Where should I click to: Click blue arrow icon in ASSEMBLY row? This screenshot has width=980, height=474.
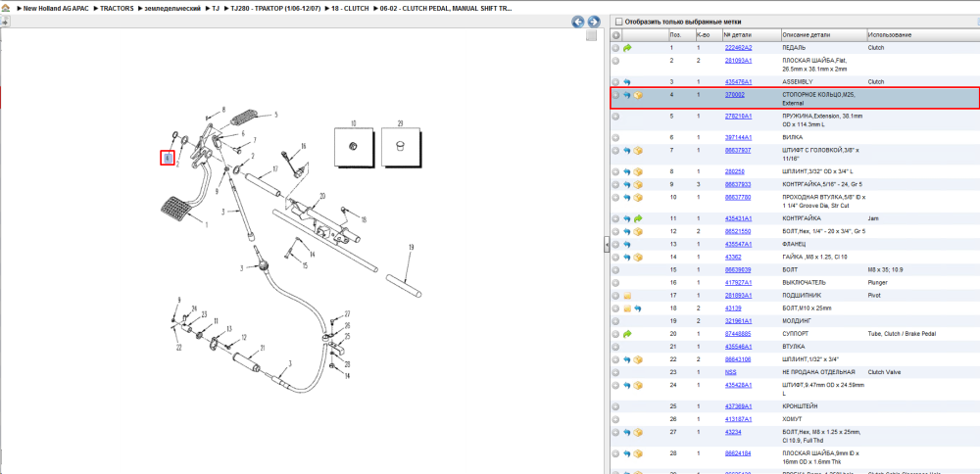click(627, 82)
